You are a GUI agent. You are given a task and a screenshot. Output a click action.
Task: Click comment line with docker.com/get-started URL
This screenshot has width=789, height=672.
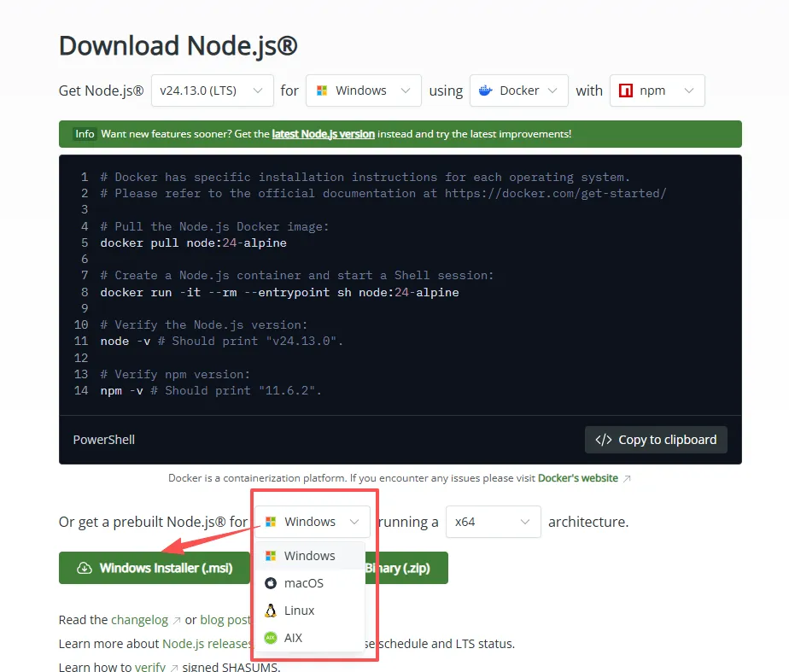pyautogui.click(x=383, y=194)
